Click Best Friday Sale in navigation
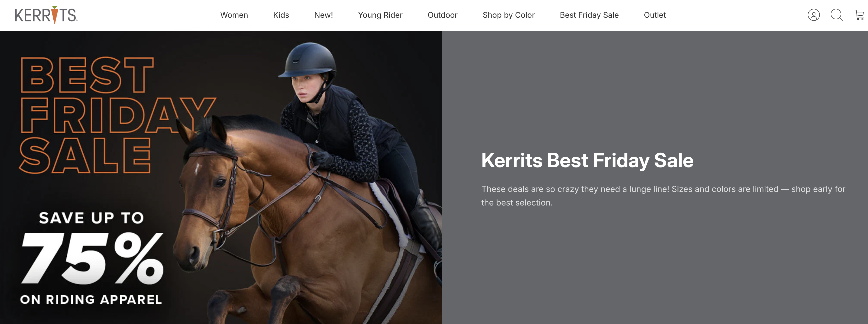Screen dimensions: 868x324 point(589,15)
